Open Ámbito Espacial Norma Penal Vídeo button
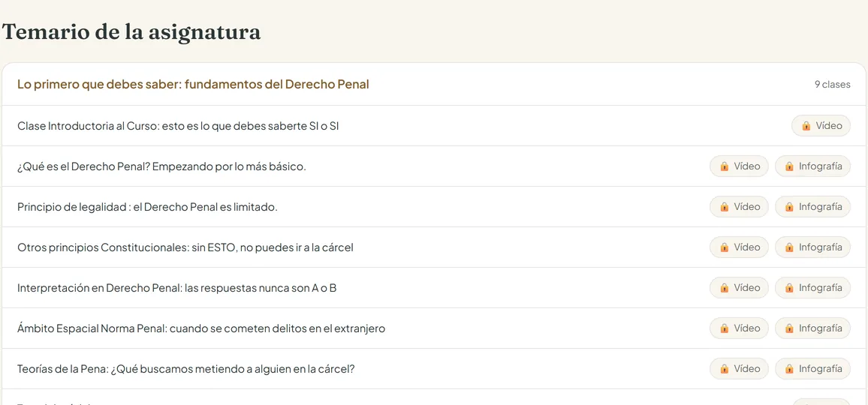 [739, 328]
